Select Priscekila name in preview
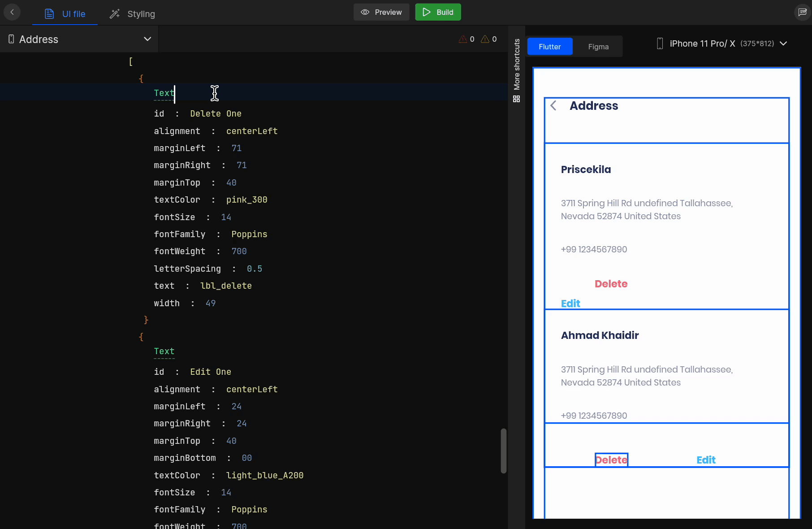 tap(586, 169)
